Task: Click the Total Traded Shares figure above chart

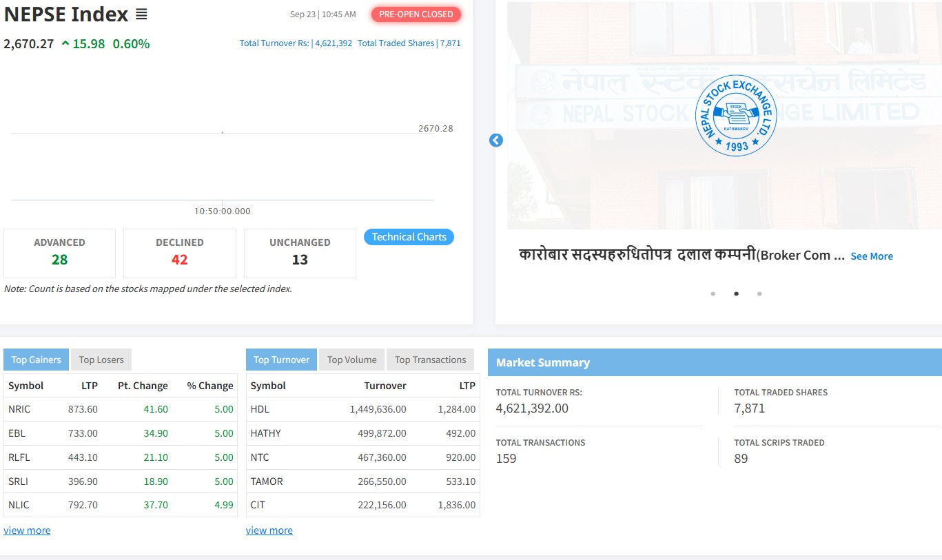Action: 409,43
